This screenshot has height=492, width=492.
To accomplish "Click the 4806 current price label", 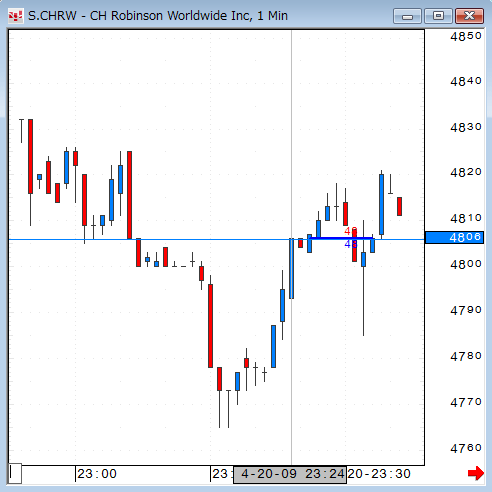I will pyautogui.click(x=454, y=237).
